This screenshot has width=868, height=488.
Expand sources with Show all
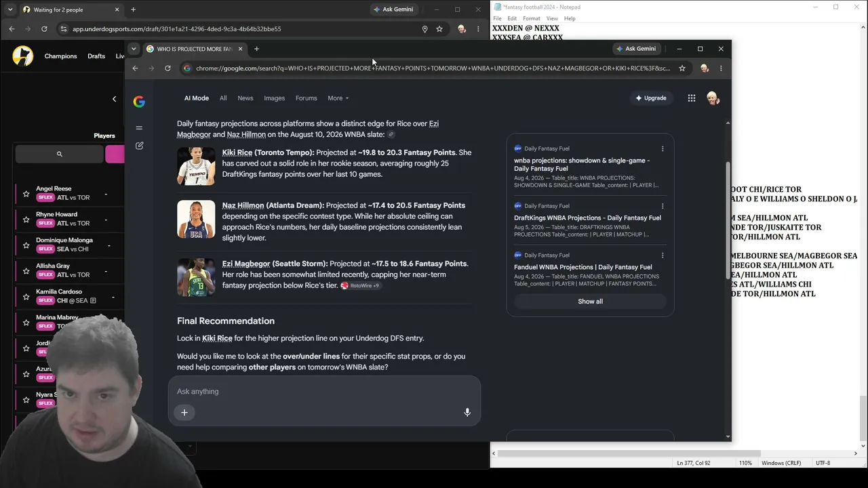[x=590, y=302]
